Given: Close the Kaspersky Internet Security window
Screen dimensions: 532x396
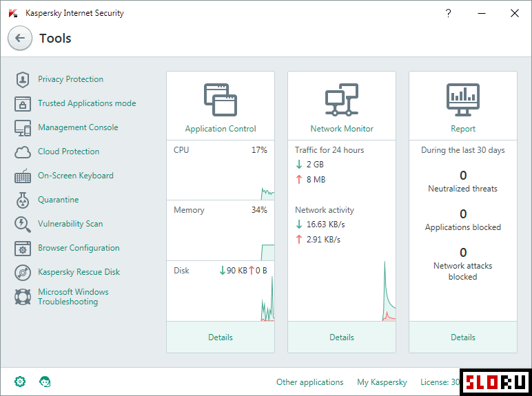Looking at the screenshot, I should (x=515, y=13).
